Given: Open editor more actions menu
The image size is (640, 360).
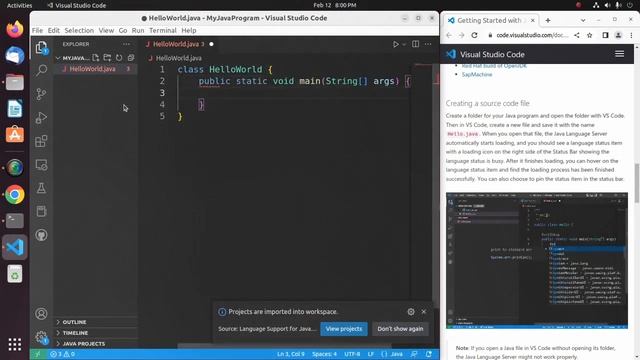Looking at the screenshot, I should pyautogui.click(x=427, y=44).
